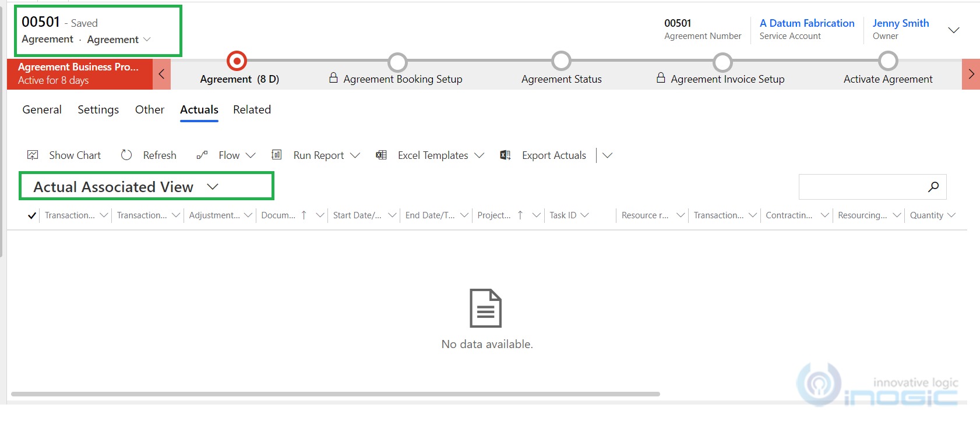Click the Agreement Business Process header
Viewport: 980px width, 429px height.
[80, 74]
